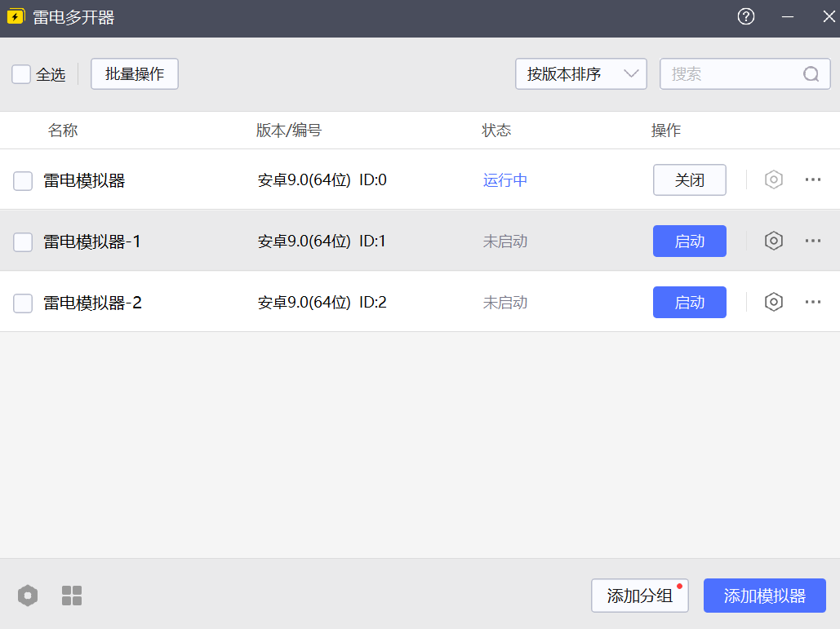This screenshot has width=840, height=629.
Task: Click 未启动 status of 雷电模拟器-1
Action: 505,241
